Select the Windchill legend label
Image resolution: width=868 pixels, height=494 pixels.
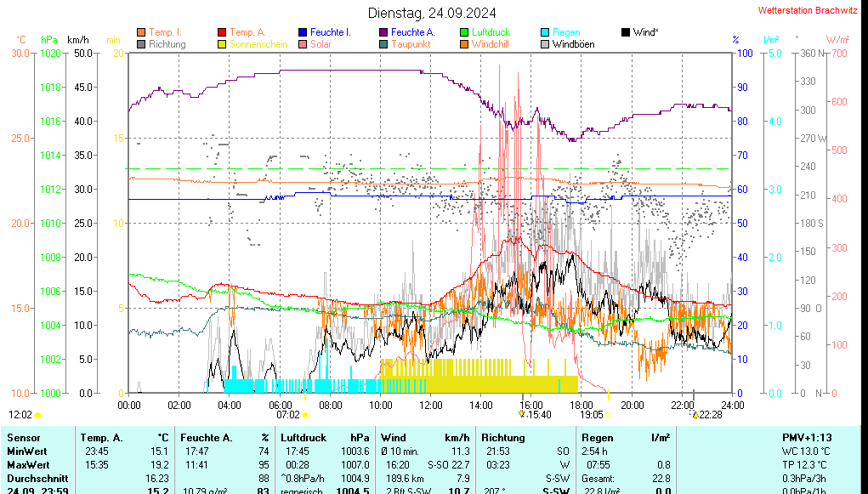coord(490,44)
